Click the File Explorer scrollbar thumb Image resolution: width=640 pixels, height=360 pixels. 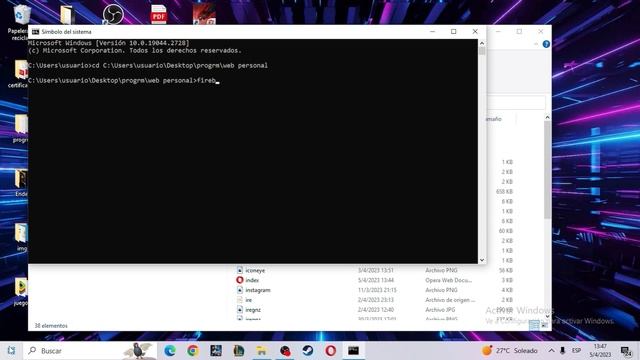point(547,169)
